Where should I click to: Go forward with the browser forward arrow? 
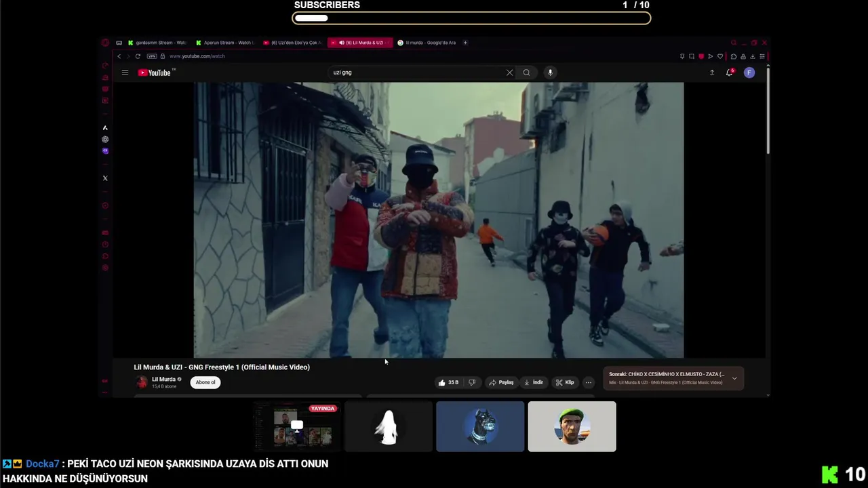click(x=128, y=56)
